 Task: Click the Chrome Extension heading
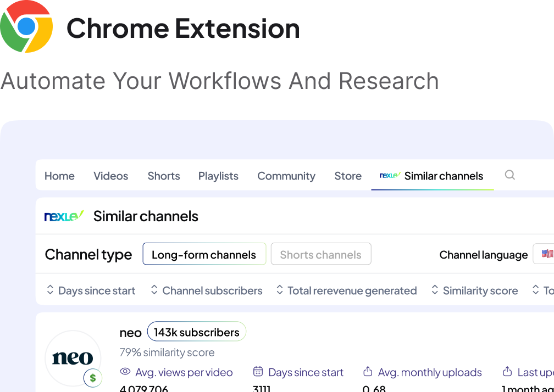pyautogui.click(x=183, y=28)
